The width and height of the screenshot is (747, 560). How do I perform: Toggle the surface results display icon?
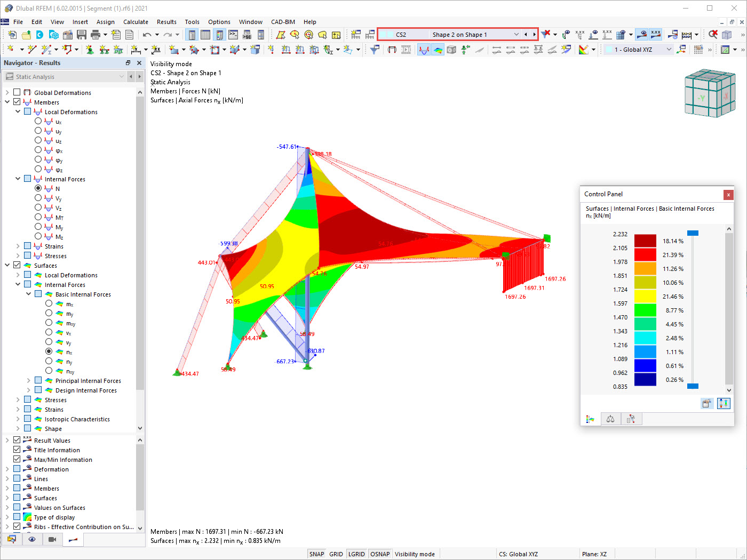pos(438,49)
